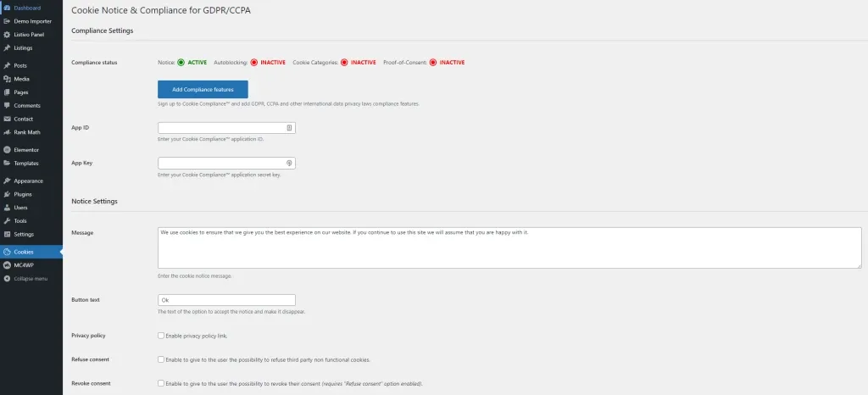
Task: Open the Settings menu item
Action: point(31,233)
